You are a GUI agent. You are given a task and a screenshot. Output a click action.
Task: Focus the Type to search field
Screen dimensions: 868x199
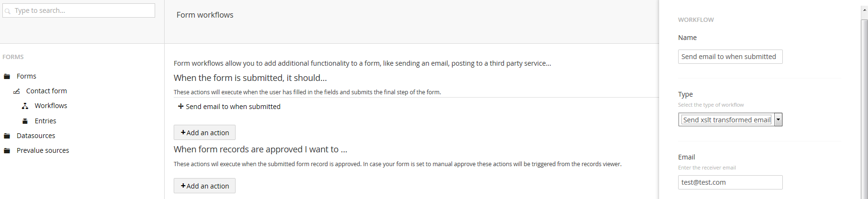79,10
